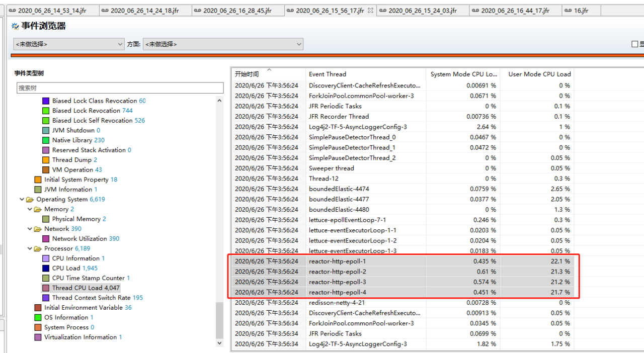Switch to 2020_06_26_14_53_14.jfr tab
Screen dimensions: 644x353
[x=53, y=11]
